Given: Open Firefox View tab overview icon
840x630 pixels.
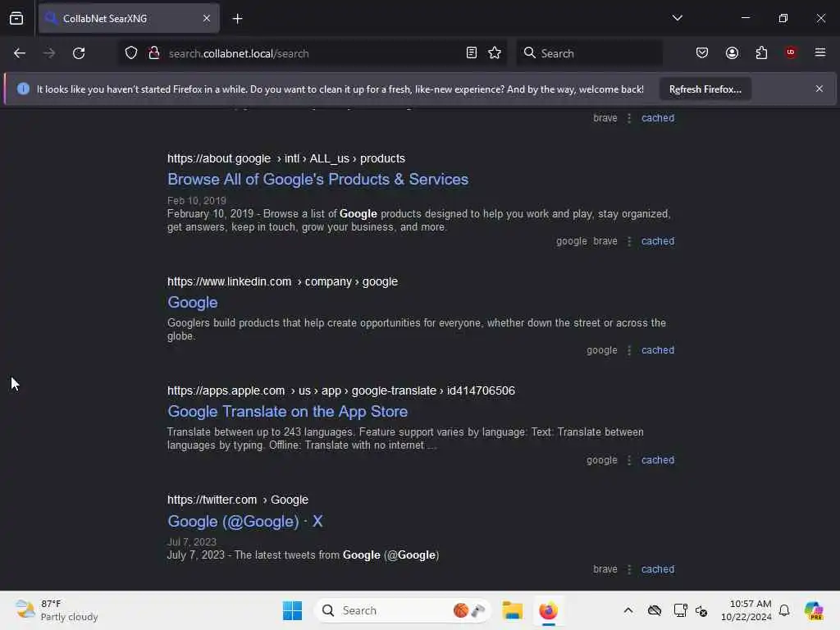Looking at the screenshot, I should [x=16, y=19].
